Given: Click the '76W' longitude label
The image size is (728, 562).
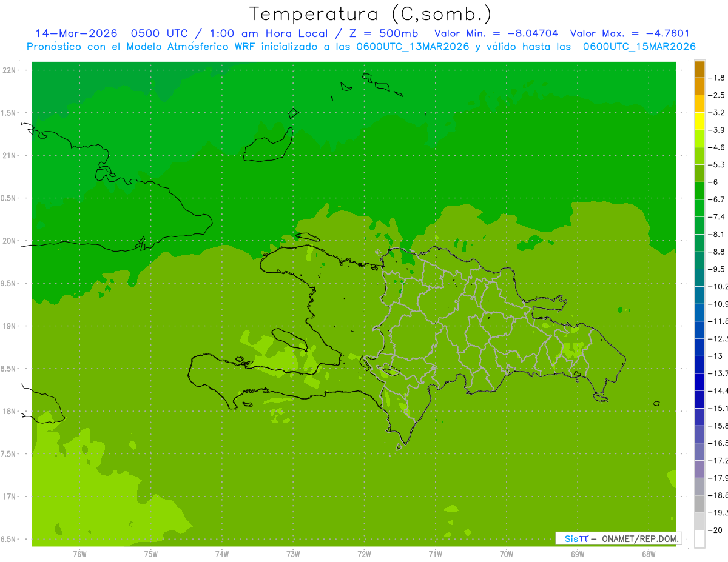Looking at the screenshot, I should (x=79, y=554).
